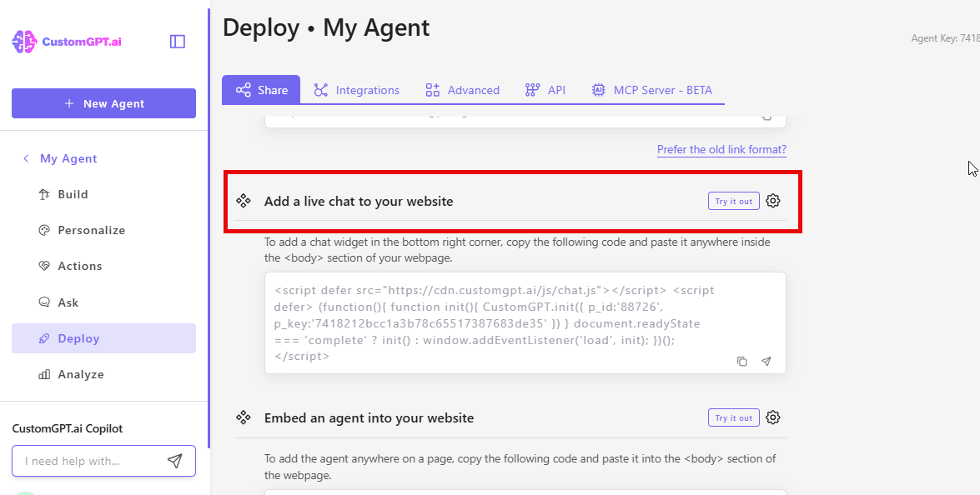Image resolution: width=980 pixels, height=495 pixels.
Task: Click the MCP Server chip icon
Action: pos(598,90)
